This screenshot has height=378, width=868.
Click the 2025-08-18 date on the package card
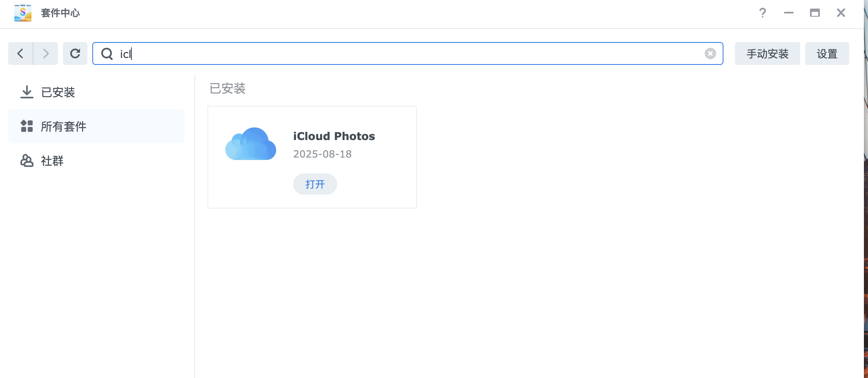click(x=322, y=154)
